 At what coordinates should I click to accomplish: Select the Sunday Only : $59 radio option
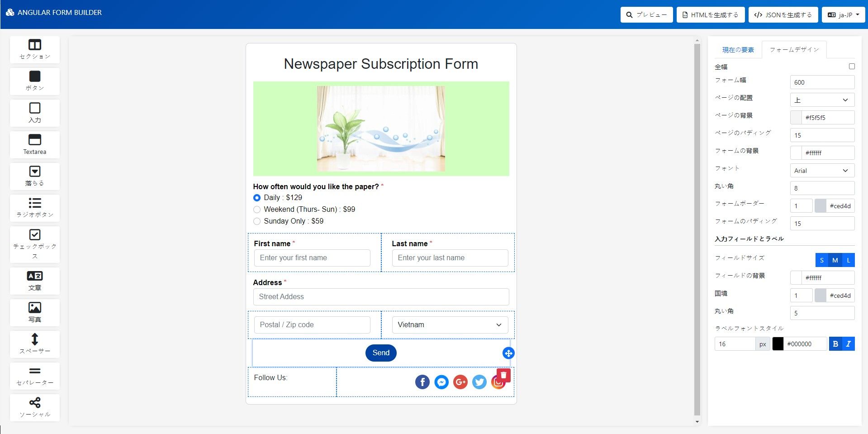[x=257, y=221]
